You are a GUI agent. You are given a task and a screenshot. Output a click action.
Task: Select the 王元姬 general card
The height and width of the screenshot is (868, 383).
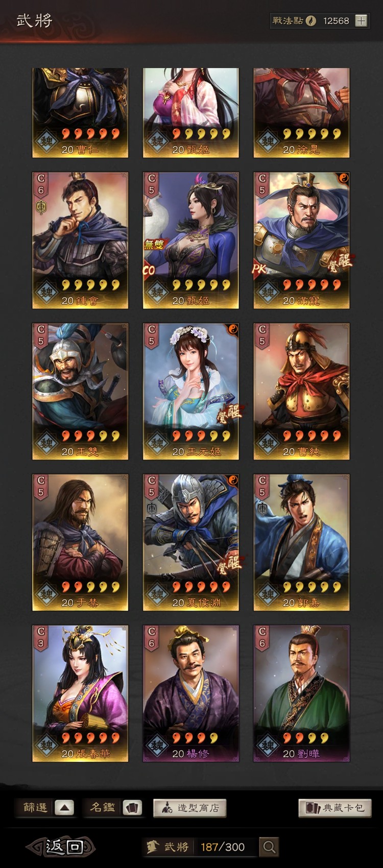(190, 391)
